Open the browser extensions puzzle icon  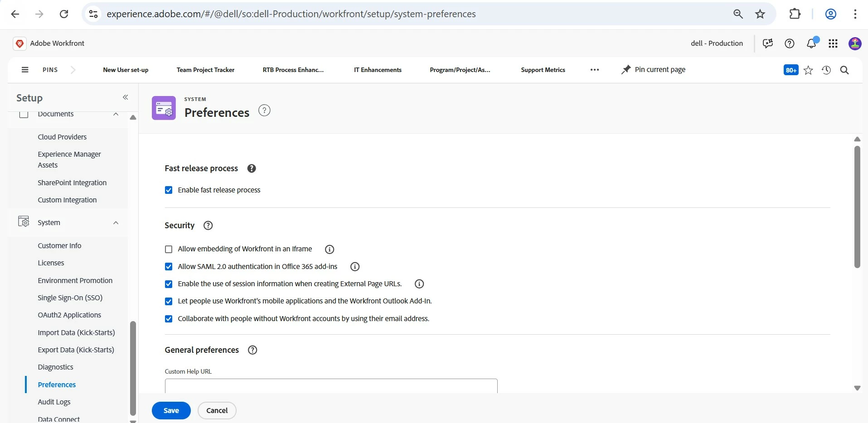(x=795, y=14)
